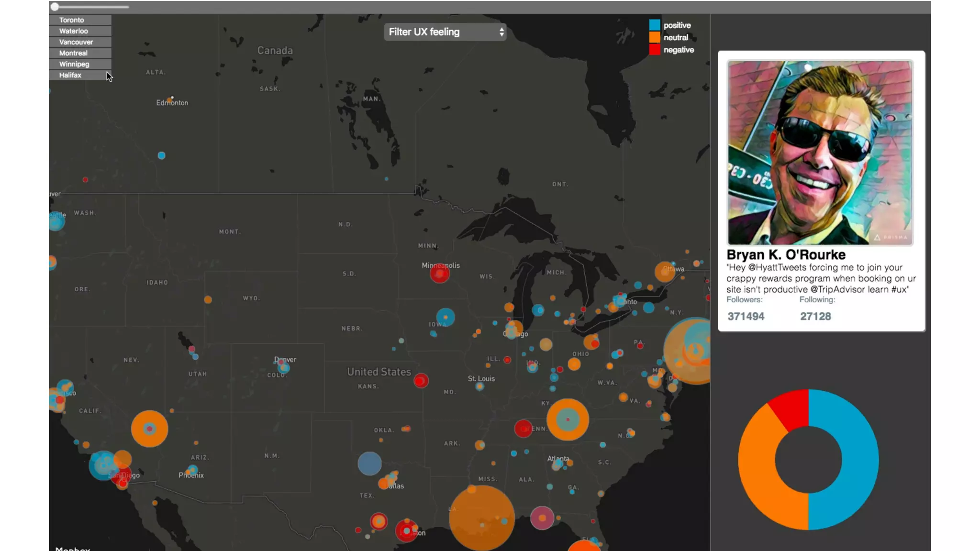Click the United States map label
This screenshot has width=980, height=551.
point(379,372)
